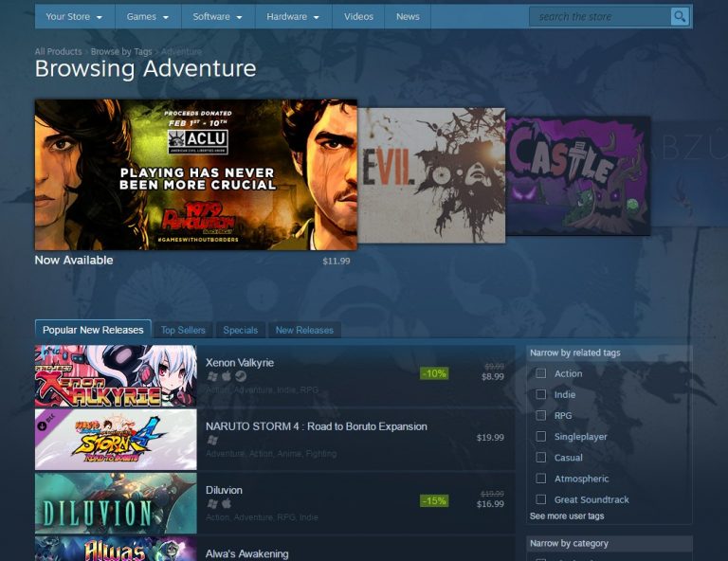This screenshot has height=561, width=728.
Task: Click Windows platform icon under Xenon Valkyrie
Action: pyautogui.click(x=212, y=376)
